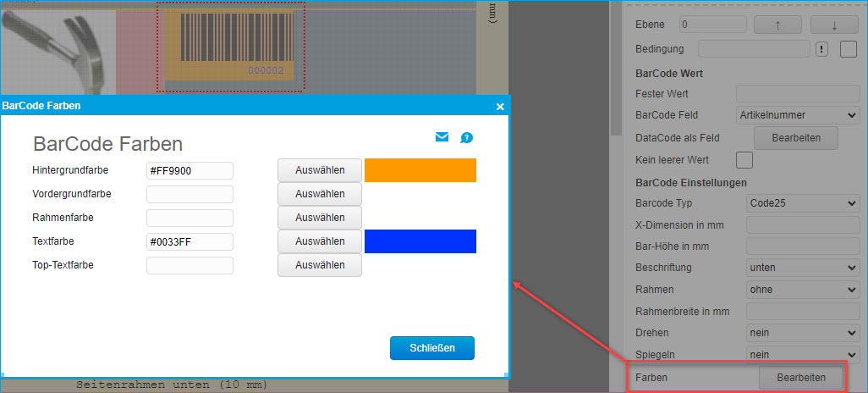The image size is (868, 393).
Task: Click Bearbeiten next to Farben
Action: [800, 378]
